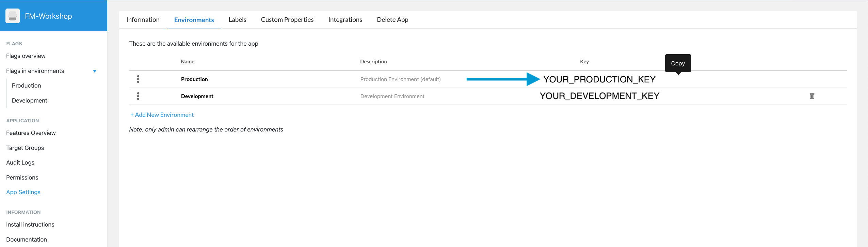Go to Permissions in the sidebar

coord(22,177)
